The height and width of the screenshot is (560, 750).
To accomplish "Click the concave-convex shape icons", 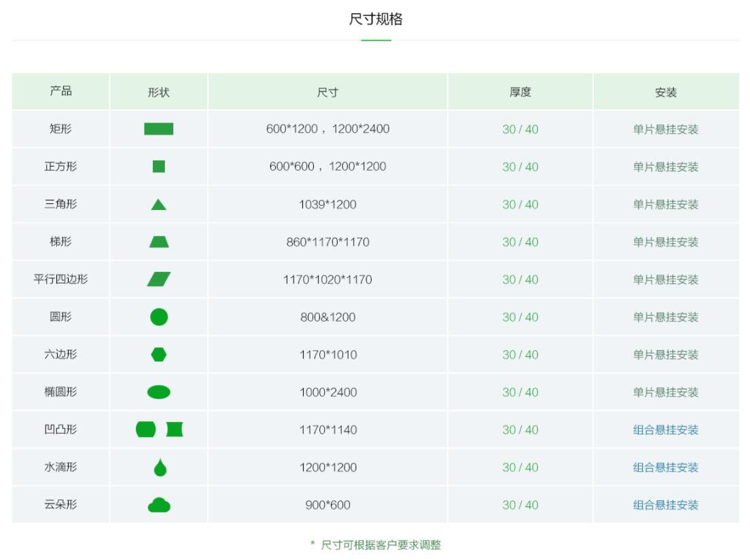I will 160,430.
